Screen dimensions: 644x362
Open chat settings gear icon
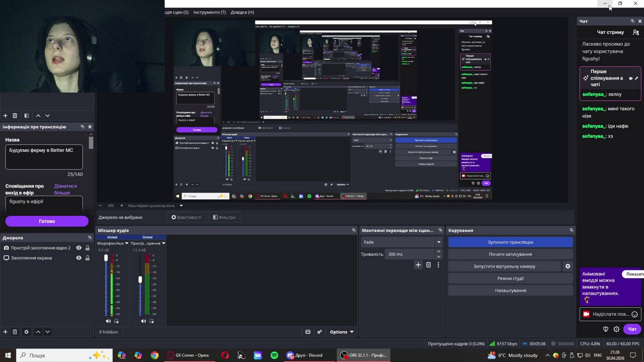(x=616, y=329)
